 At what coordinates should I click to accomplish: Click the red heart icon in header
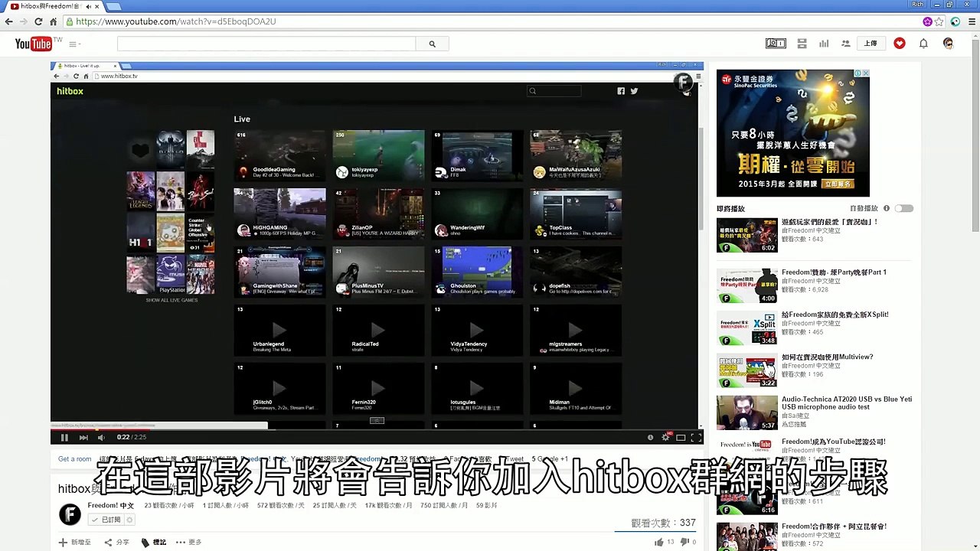tap(900, 44)
